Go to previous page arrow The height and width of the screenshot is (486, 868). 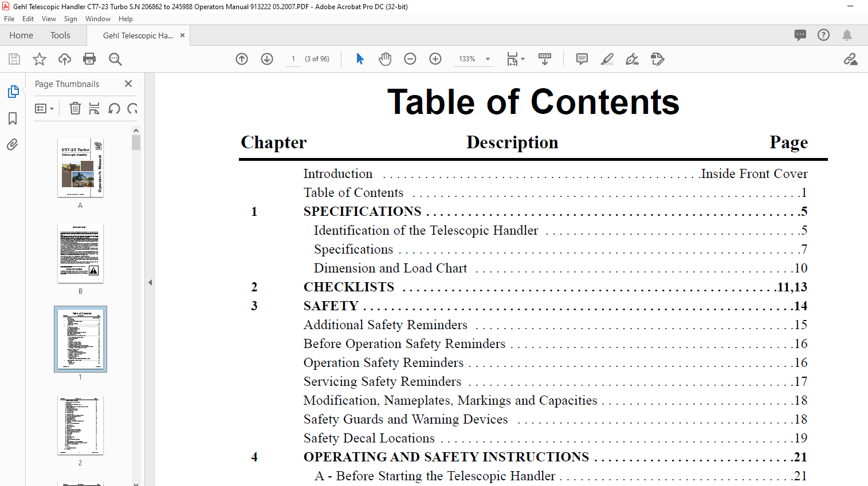tap(242, 59)
